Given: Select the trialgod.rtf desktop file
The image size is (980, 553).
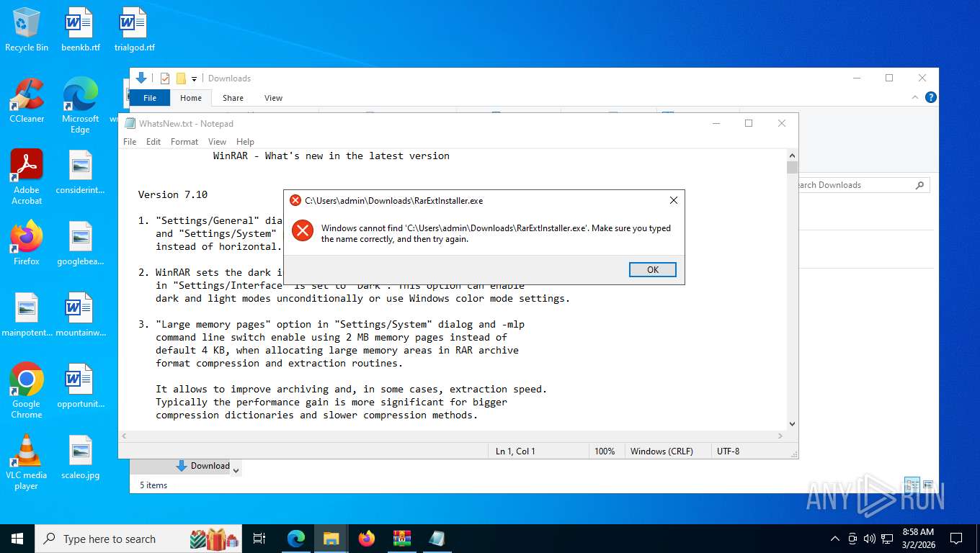Looking at the screenshot, I should pyautogui.click(x=134, y=30).
